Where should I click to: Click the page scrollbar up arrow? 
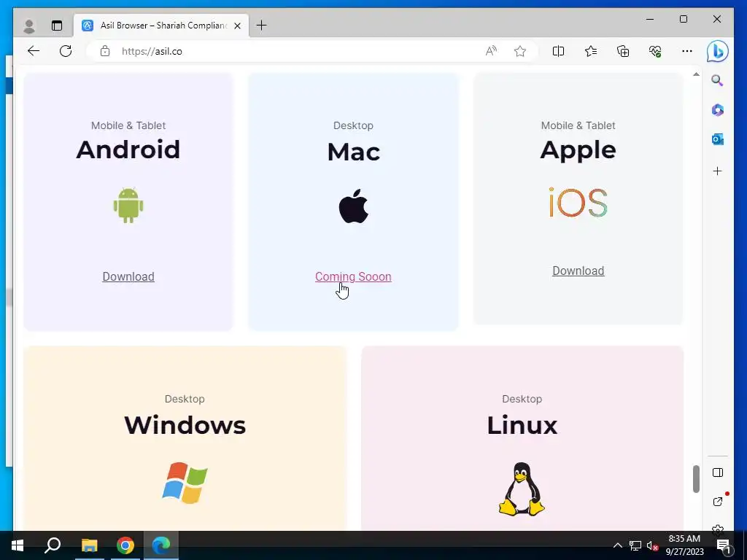pyautogui.click(x=696, y=74)
